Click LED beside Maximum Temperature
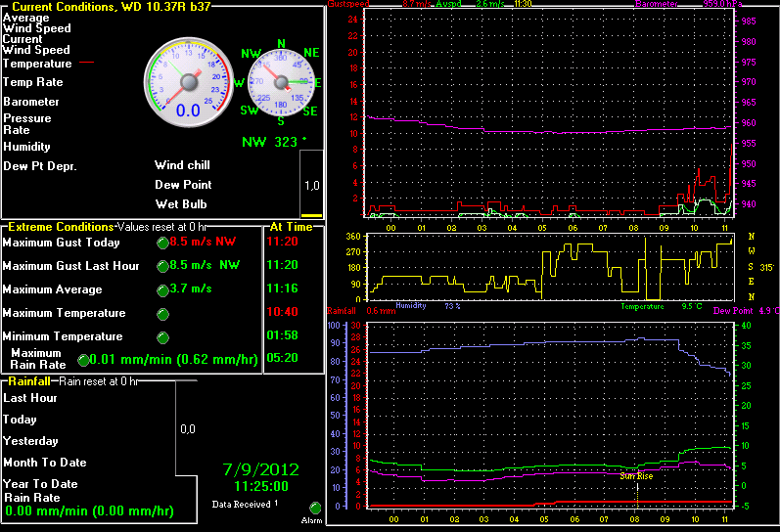 click(x=162, y=314)
